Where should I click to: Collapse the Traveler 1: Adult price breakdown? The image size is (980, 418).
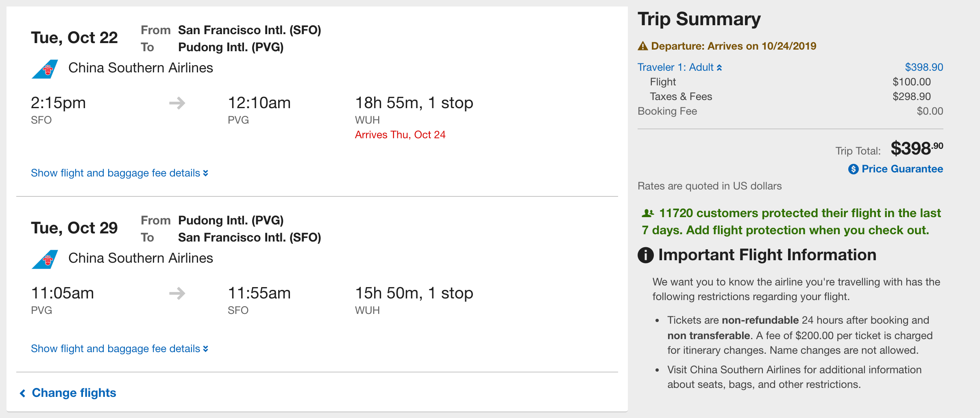(x=680, y=67)
